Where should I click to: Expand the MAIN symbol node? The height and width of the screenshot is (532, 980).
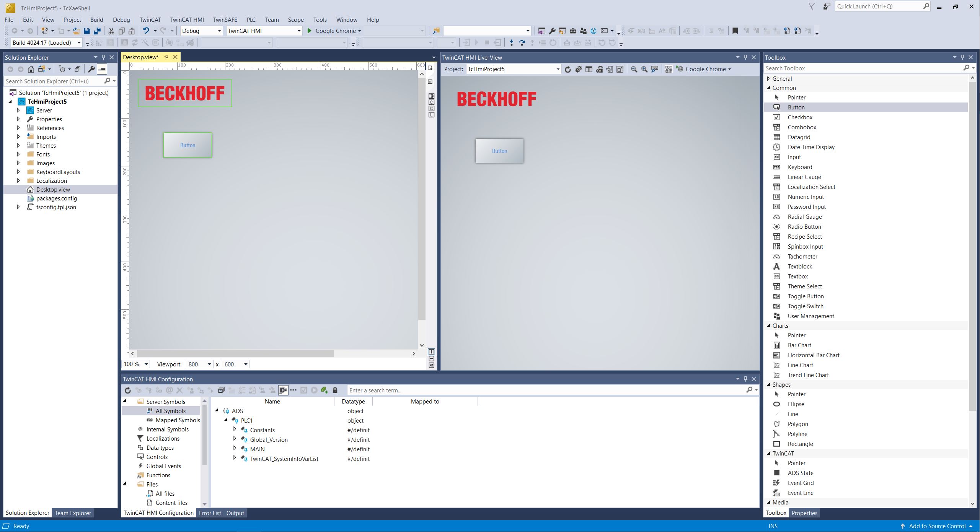[235, 449]
